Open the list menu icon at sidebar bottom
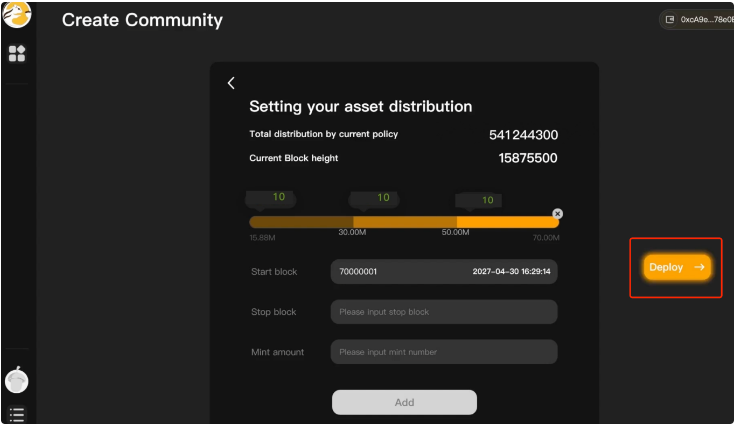Viewport: 737px width, 426px height. pyautogui.click(x=17, y=413)
